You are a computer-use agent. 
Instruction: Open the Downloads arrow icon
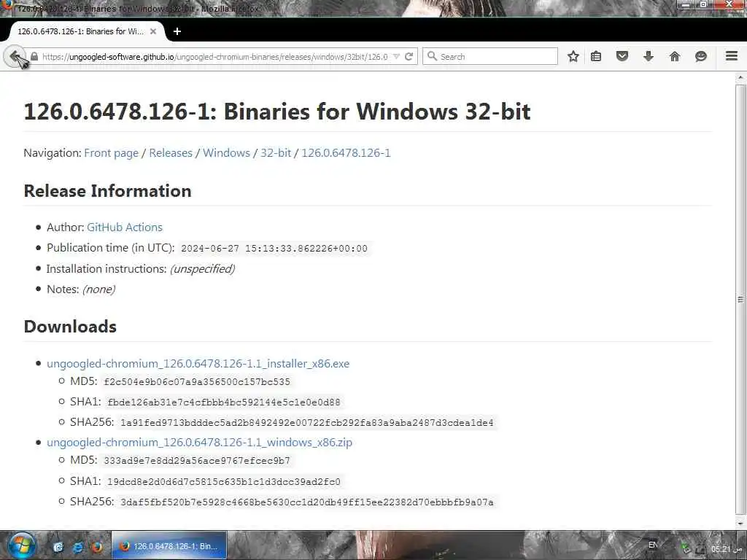(x=649, y=56)
